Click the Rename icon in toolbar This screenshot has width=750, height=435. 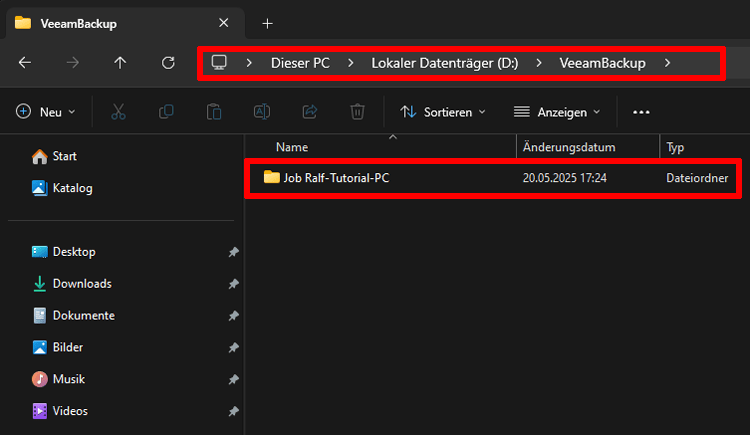click(x=262, y=112)
